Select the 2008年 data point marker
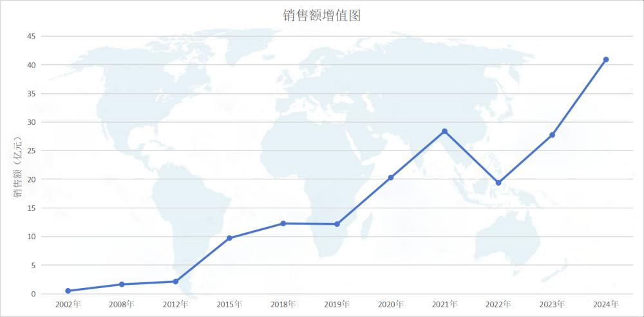Screen dimensions: 644x317 tap(122, 284)
